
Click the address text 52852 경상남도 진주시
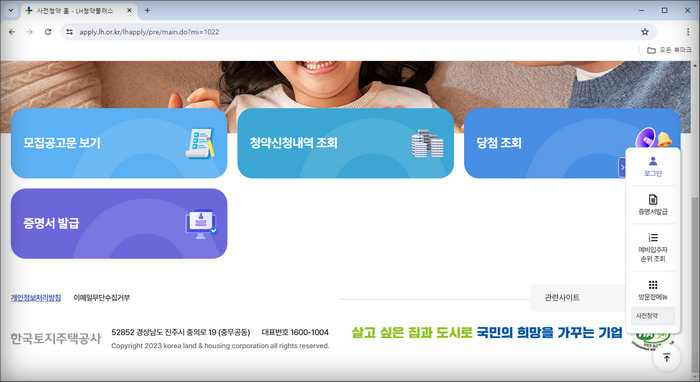180,332
